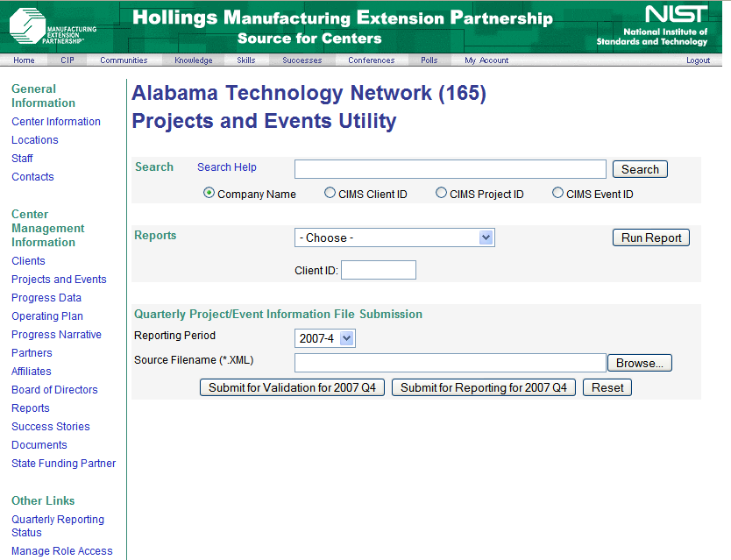Open the Reports Choose dropdown

[394, 237]
